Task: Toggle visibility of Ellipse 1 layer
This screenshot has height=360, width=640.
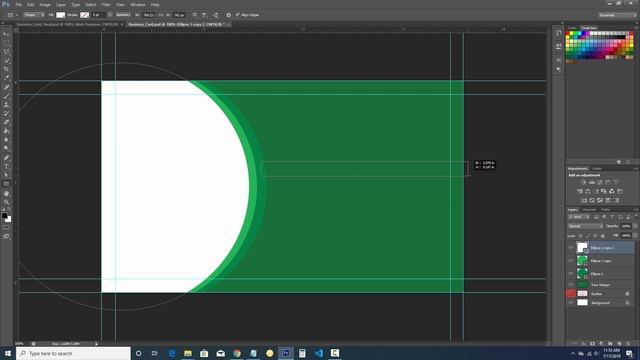Action: point(571,273)
